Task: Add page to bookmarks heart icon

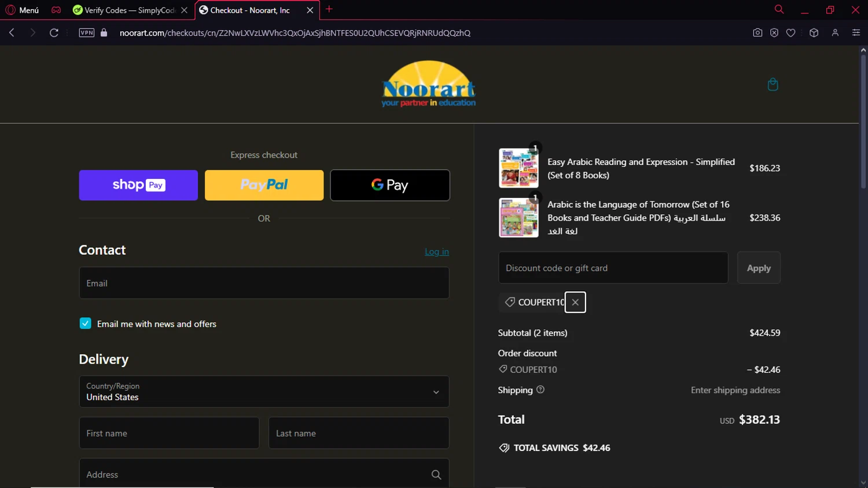Action: (791, 33)
